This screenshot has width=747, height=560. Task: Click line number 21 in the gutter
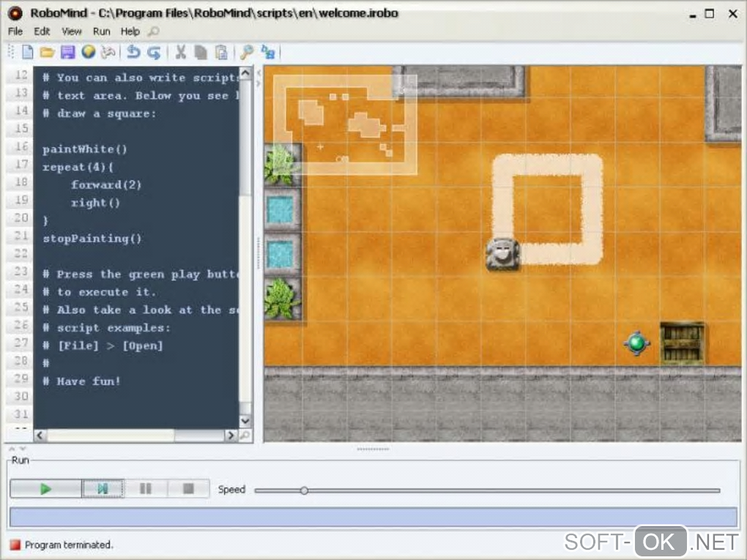click(x=21, y=235)
